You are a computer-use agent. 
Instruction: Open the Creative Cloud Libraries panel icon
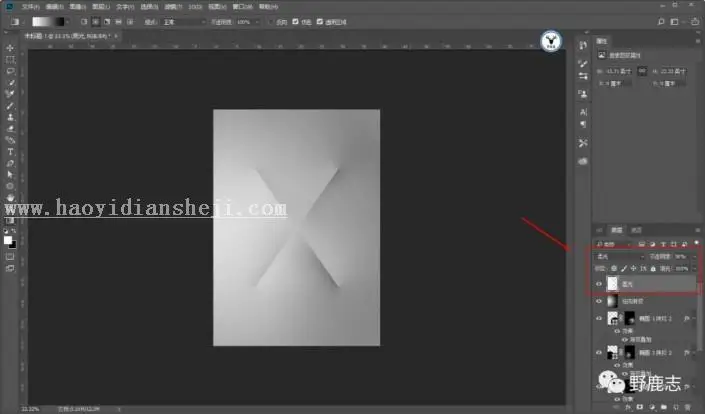pyautogui.click(x=583, y=161)
